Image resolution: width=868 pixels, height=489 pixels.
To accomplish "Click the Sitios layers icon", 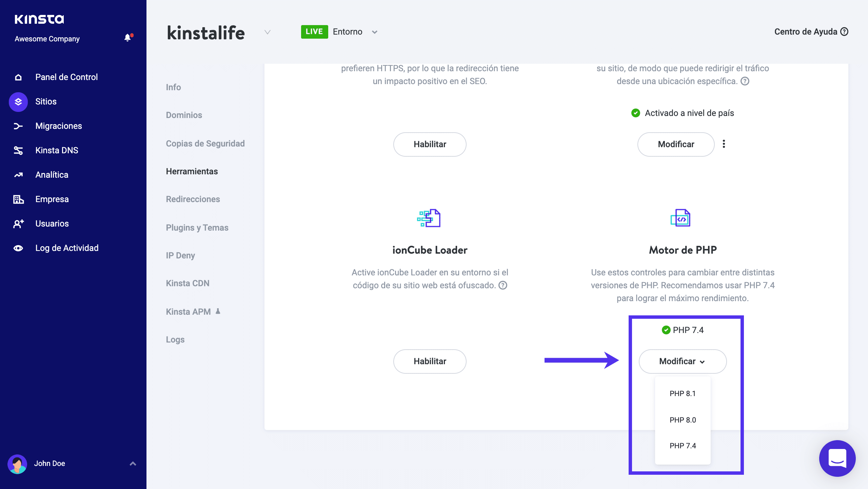I will [18, 102].
